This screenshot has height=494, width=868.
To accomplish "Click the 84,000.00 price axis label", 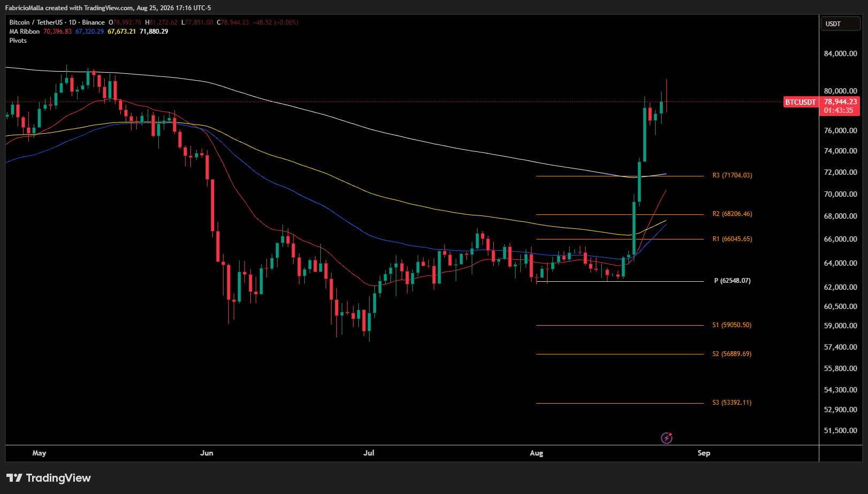I will [x=840, y=53].
